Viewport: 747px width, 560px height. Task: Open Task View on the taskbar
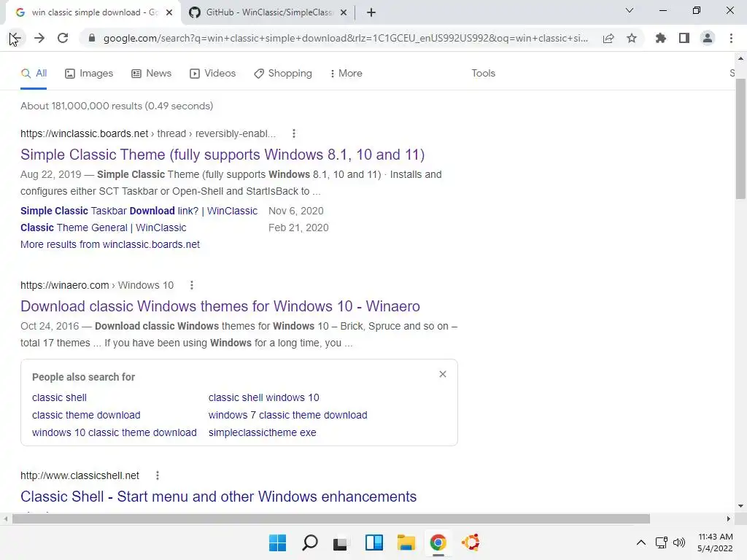pyautogui.click(x=340, y=542)
